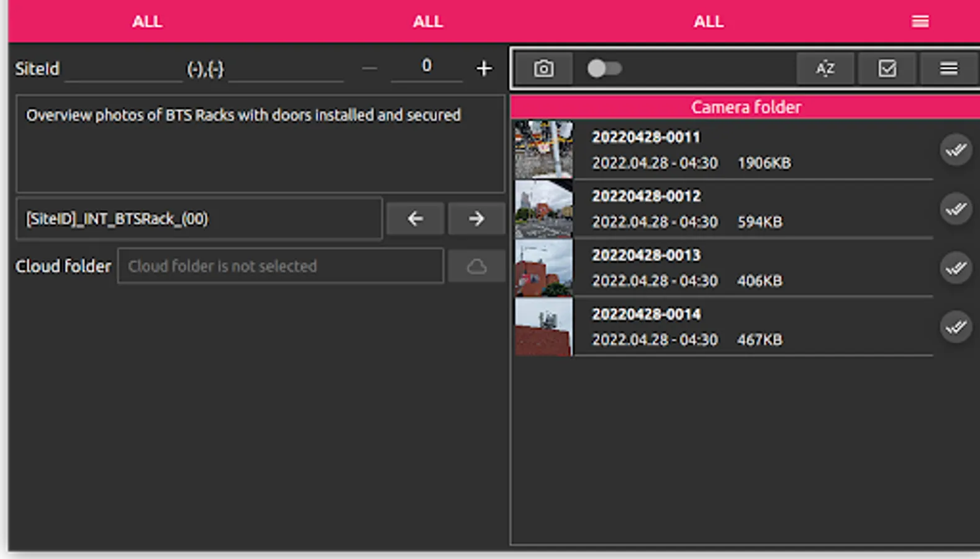The width and height of the screenshot is (980, 559).
Task: Decrease counter with minus button
Action: coord(370,68)
